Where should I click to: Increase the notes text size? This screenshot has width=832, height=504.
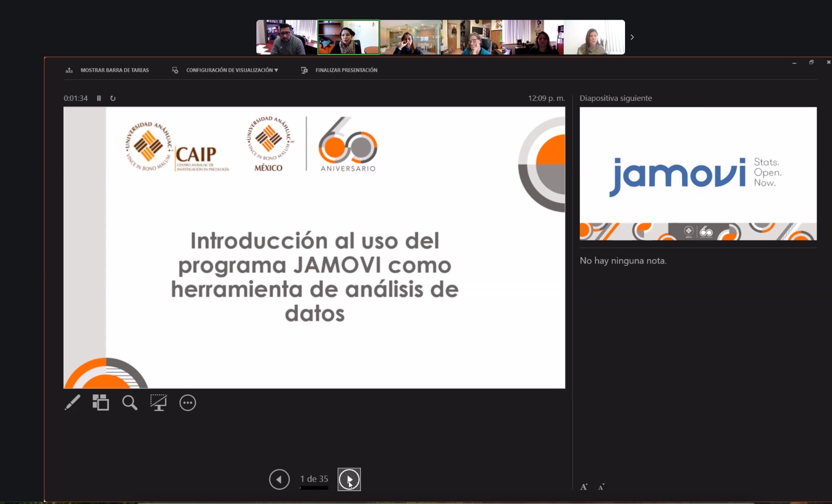[x=584, y=487]
